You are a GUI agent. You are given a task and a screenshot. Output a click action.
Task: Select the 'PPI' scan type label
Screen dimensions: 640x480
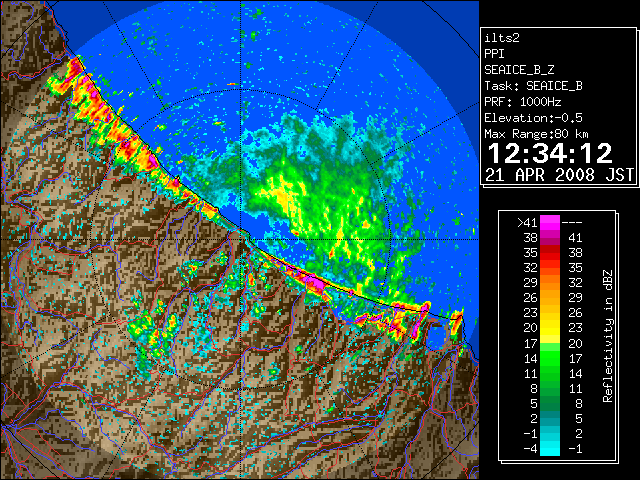tap(494, 54)
